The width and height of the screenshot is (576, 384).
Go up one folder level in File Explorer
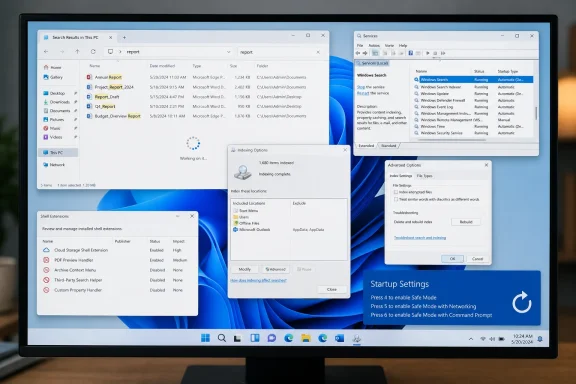77,52
